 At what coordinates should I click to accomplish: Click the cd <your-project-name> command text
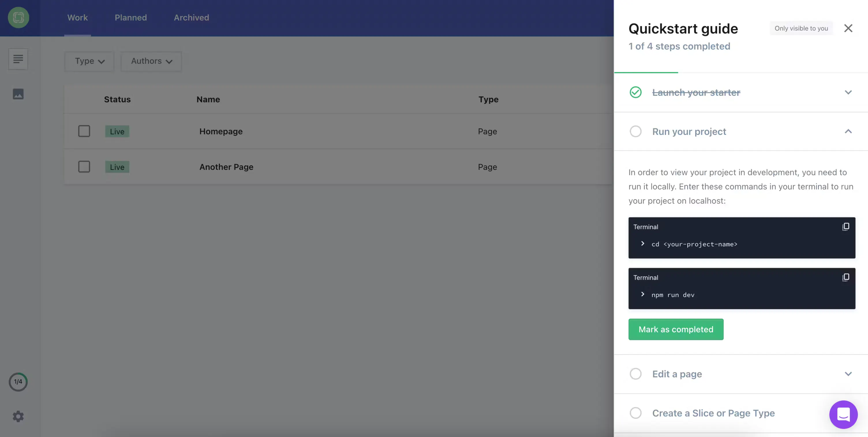coord(694,244)
